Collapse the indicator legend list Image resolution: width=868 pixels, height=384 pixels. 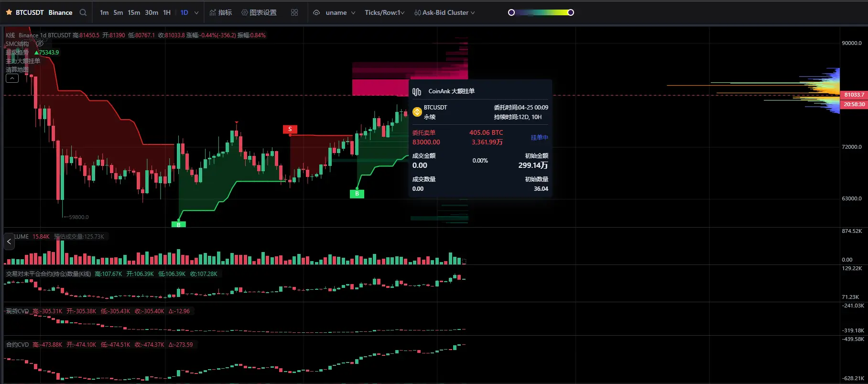point(12,78)
